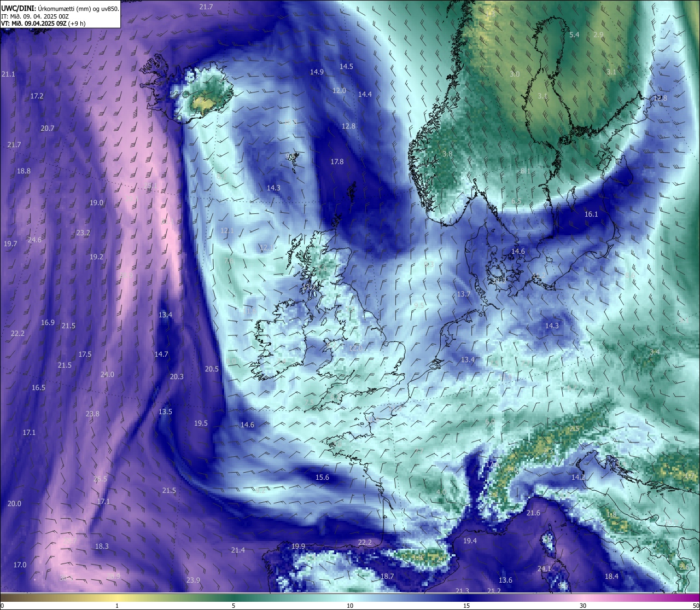
Task: Click the value 14.4 on the map
Action: [x=365, y=94]
